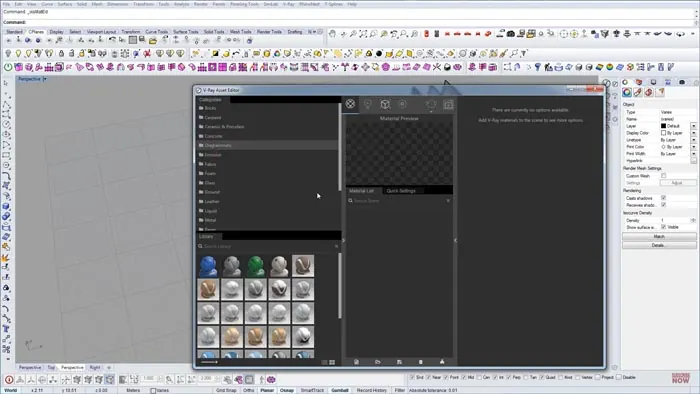This screenshot has height=394, width=700.
Task: Open Texture Mapping icon in Properties panel
Action: coord(649,92)
